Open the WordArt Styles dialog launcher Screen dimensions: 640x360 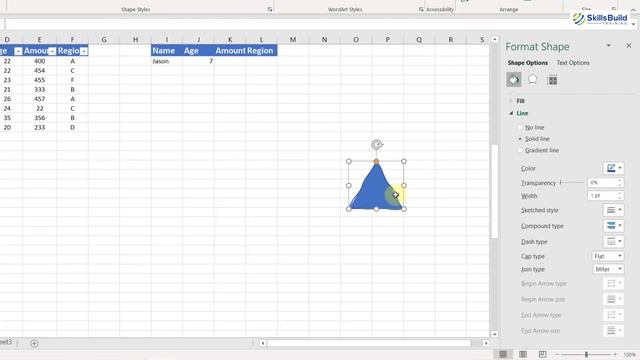pos(421,9)
